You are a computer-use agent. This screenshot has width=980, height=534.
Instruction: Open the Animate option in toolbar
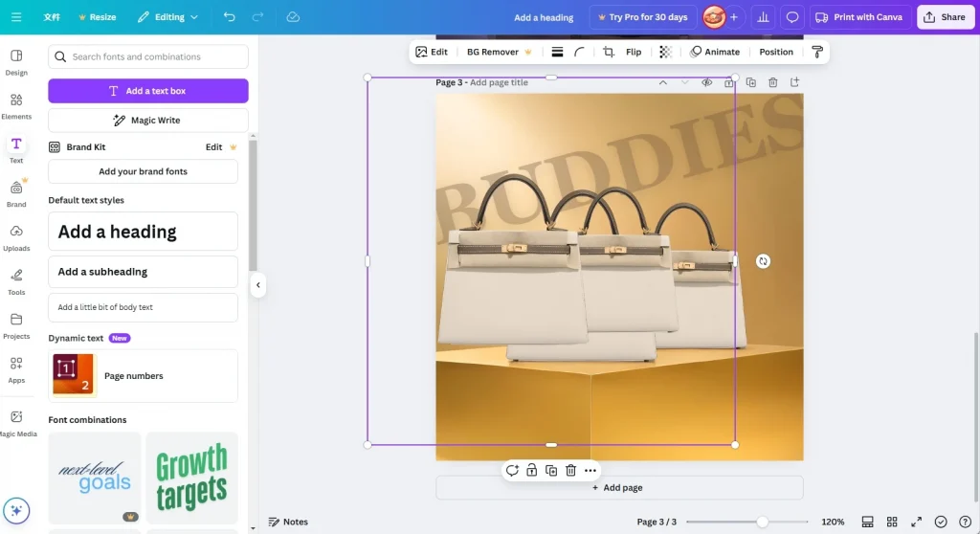click(x=715, y=52)
